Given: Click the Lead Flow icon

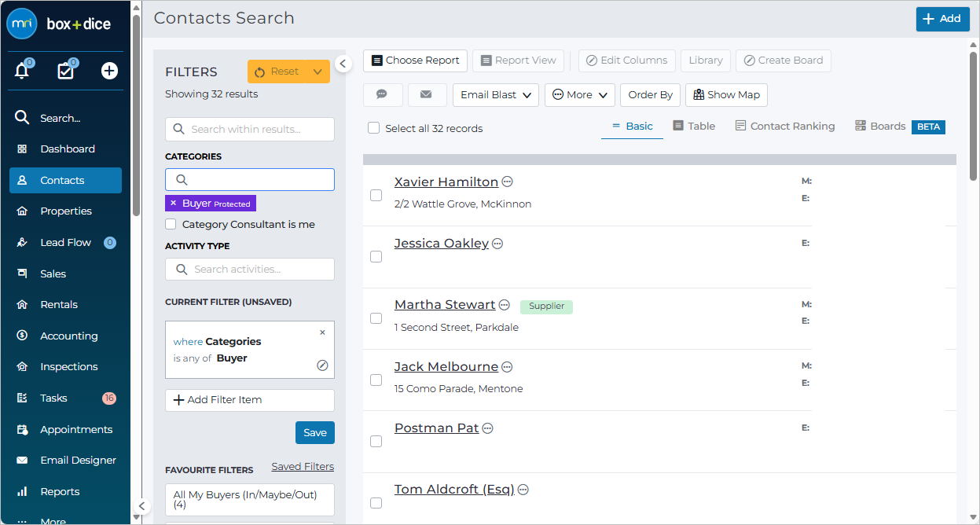Looking at the screenshot, I should point(22,243).
